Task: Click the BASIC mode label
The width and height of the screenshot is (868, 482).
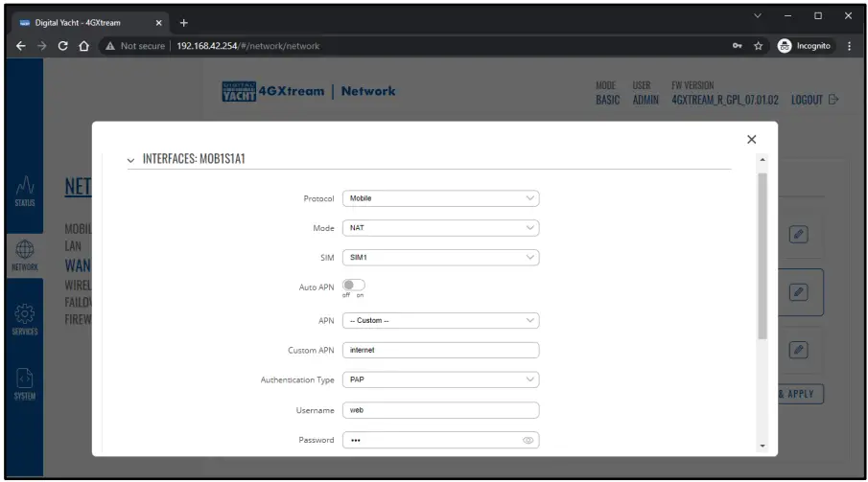Action: [607, 100]
